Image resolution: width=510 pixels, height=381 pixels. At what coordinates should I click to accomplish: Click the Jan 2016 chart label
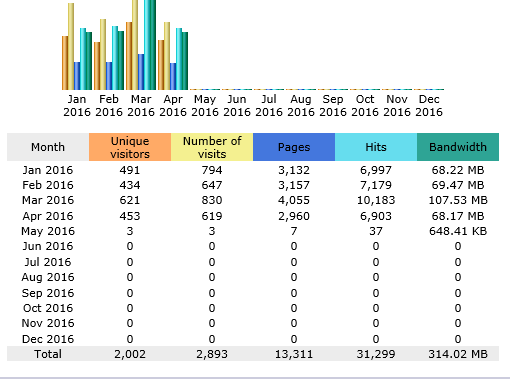point(77,105)
